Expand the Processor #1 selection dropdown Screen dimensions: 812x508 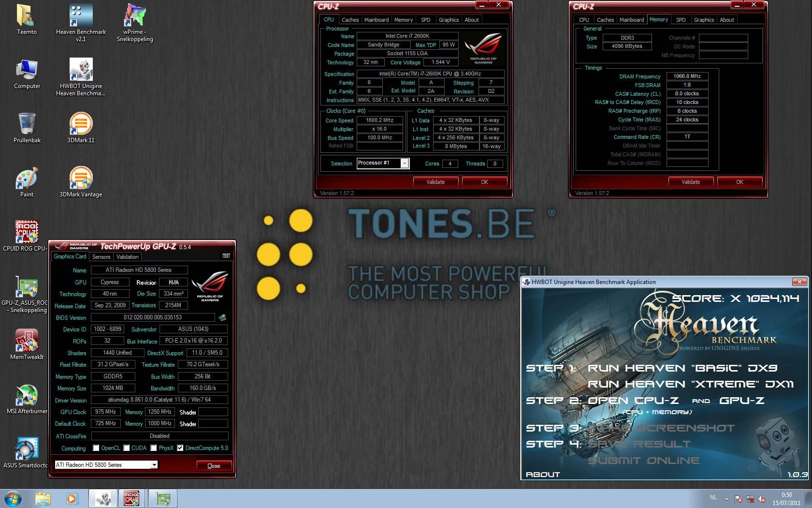coord(405,164)
